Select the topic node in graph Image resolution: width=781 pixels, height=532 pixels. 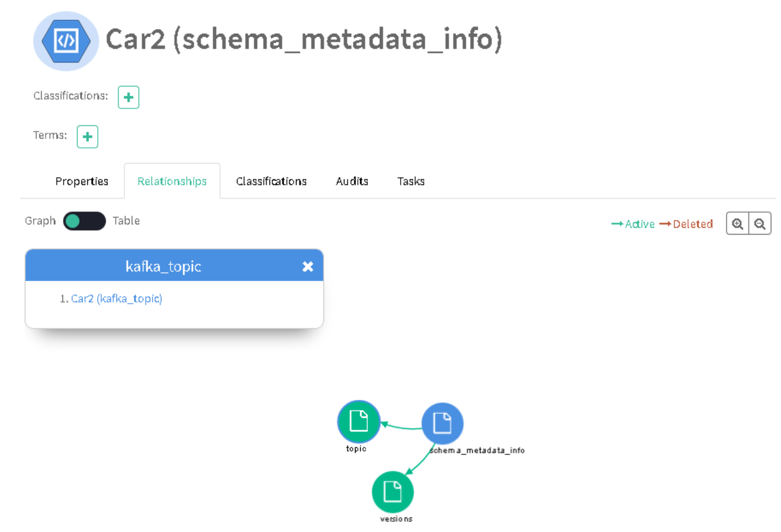point(358,421)
